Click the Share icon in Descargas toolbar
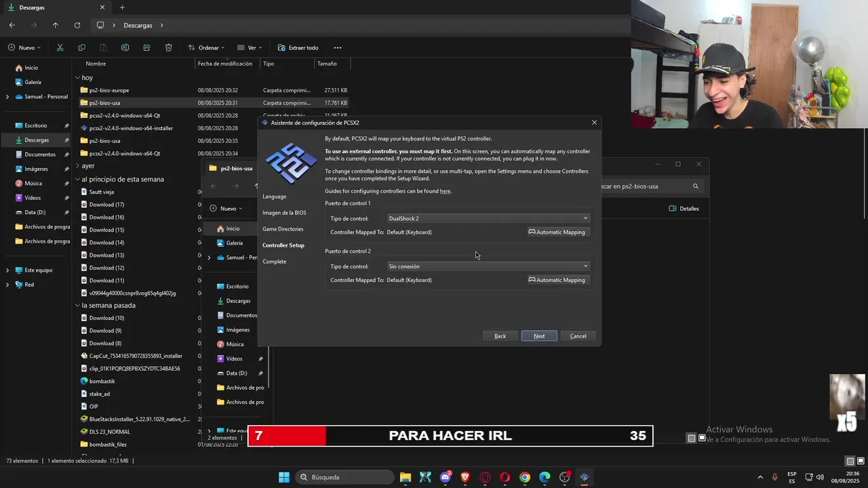868x488 pixels. click(146, 47)
